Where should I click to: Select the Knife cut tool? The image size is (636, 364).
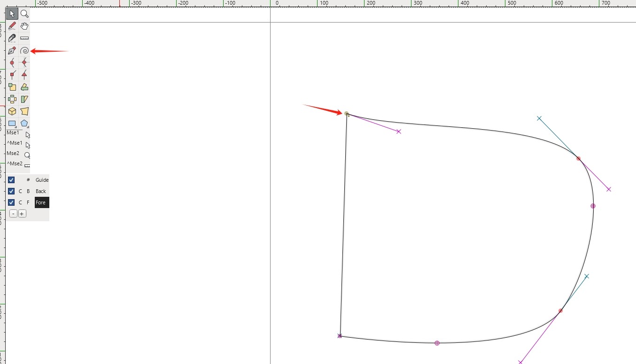12,39
